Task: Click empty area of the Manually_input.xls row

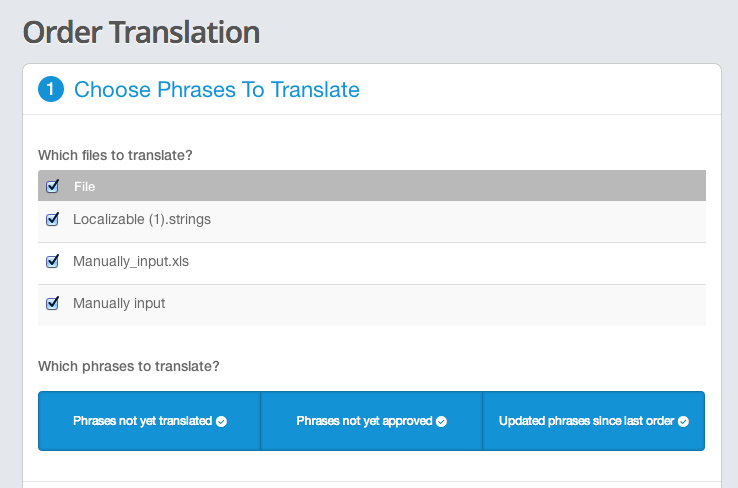Action: [447, 264]
